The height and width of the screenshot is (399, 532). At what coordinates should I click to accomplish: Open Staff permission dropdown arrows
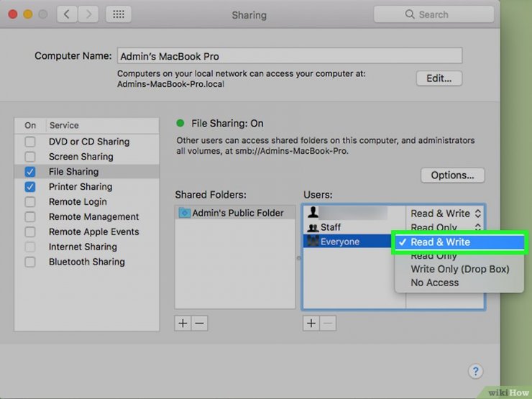pos(477,227)
